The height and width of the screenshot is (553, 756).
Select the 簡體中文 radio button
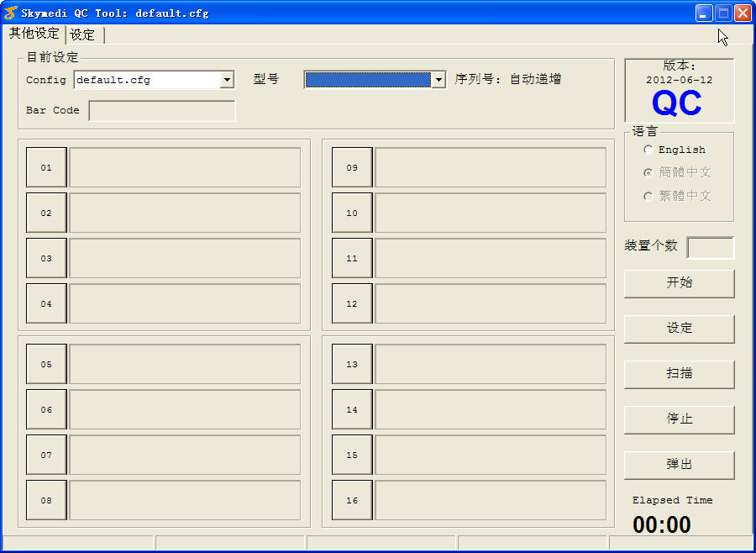click(x=648, y=172)
